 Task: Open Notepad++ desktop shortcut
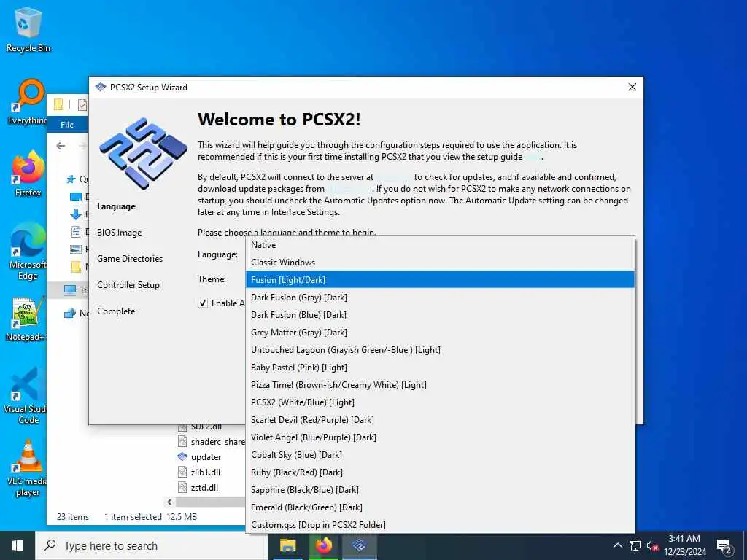coord(26,319)
